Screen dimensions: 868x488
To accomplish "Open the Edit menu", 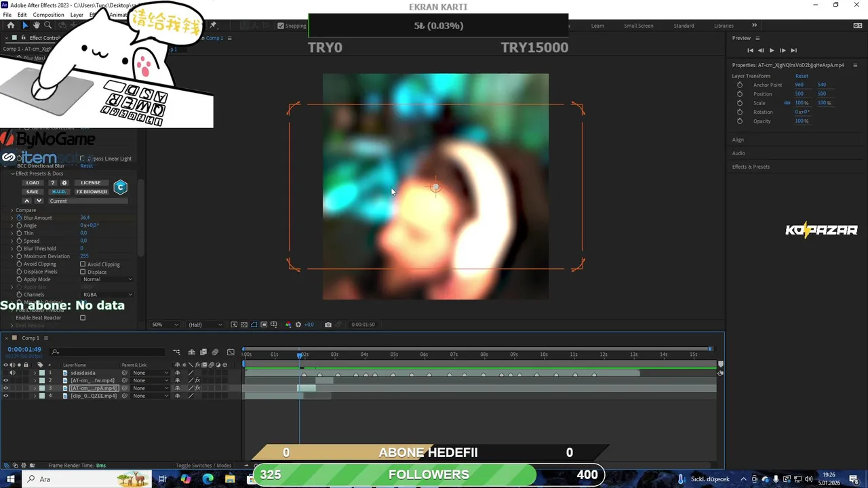I will tap(22, 15).
